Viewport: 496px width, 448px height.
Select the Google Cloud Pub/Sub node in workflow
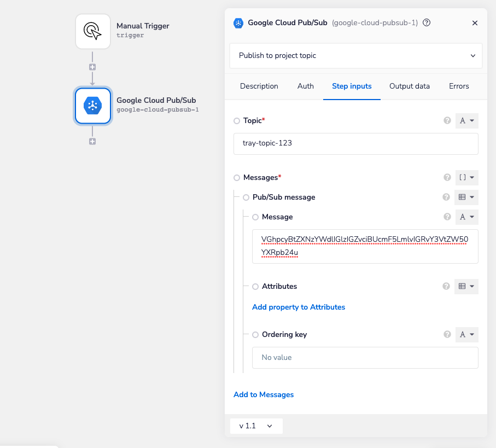pyautogui.click(x=92, y=104)
